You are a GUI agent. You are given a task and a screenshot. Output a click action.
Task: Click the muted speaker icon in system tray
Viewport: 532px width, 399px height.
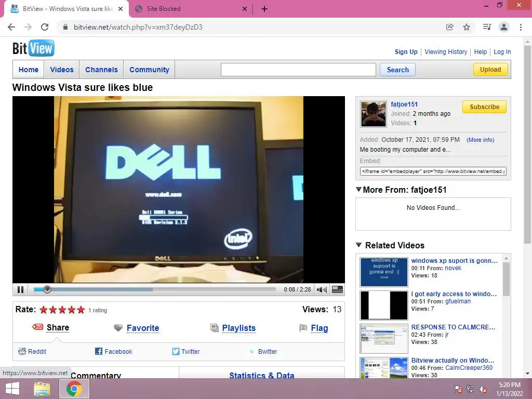click(483, 389)
